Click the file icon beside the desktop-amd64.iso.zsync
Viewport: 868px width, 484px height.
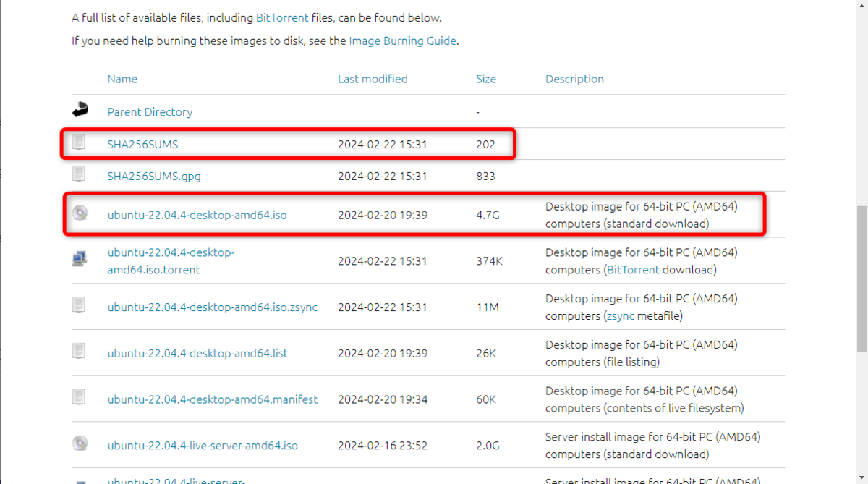[79, 305]
